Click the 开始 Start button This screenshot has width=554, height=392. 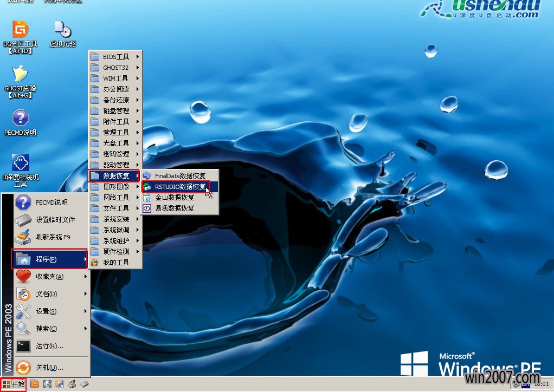pos(14,384)
